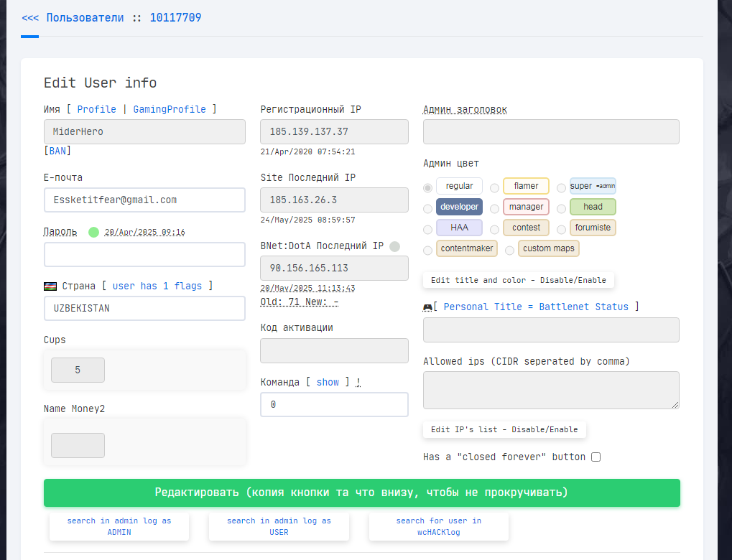Click Edit title and color Disable/Enable button
732x560 pixels.
[x=519, y=280]
